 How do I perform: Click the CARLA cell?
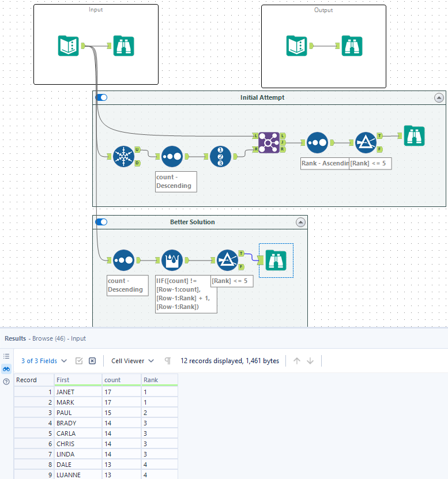[x=78, y=433]
